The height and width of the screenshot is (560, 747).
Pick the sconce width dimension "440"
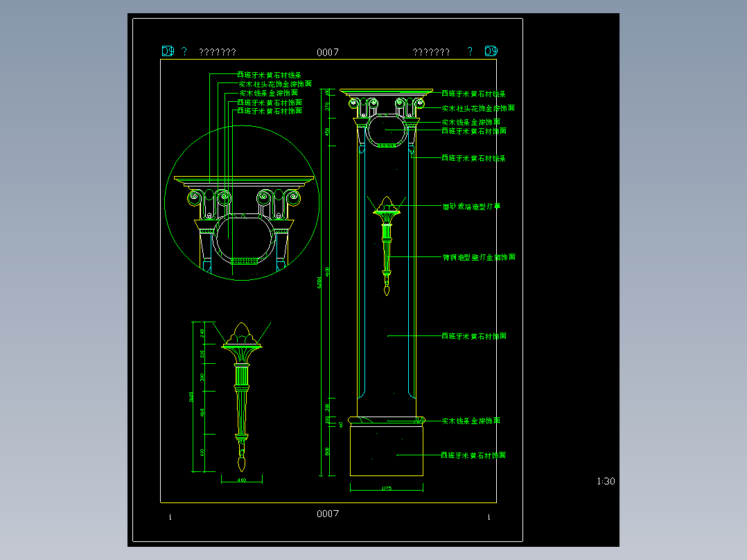click(x=242, y=480)
